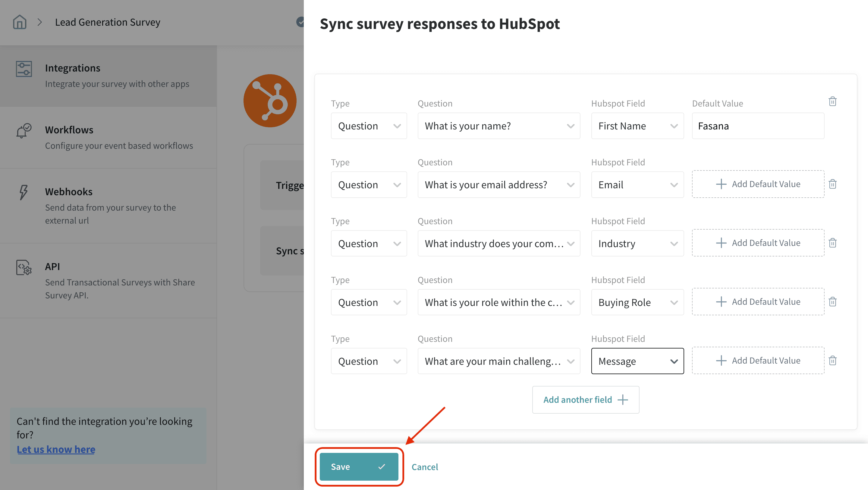Click the 'Let us know here' link
The height and width of the screenshot is (490, 868).
tap(56, 450)
